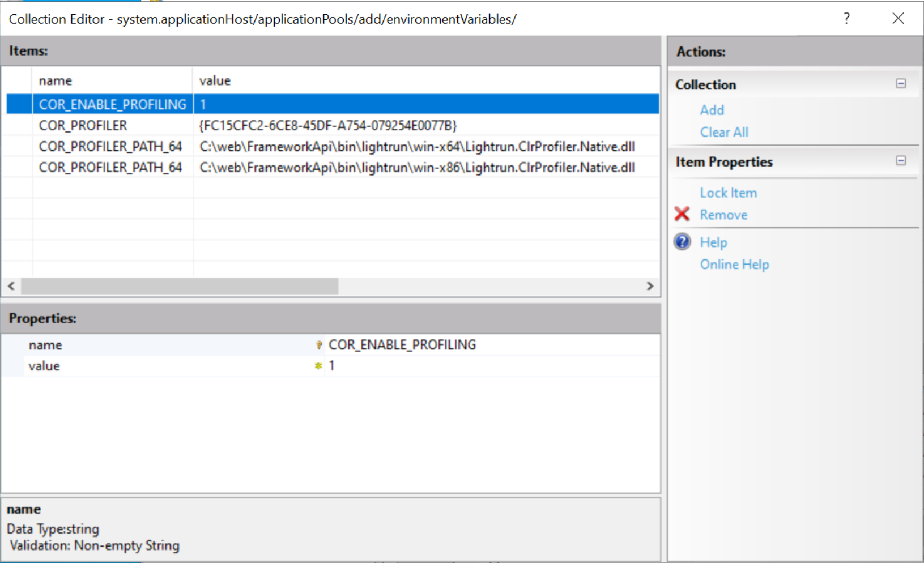Click the red X Remove icon
The width and height of the screenshot is (924, 563).
click(x=682, y=214)
